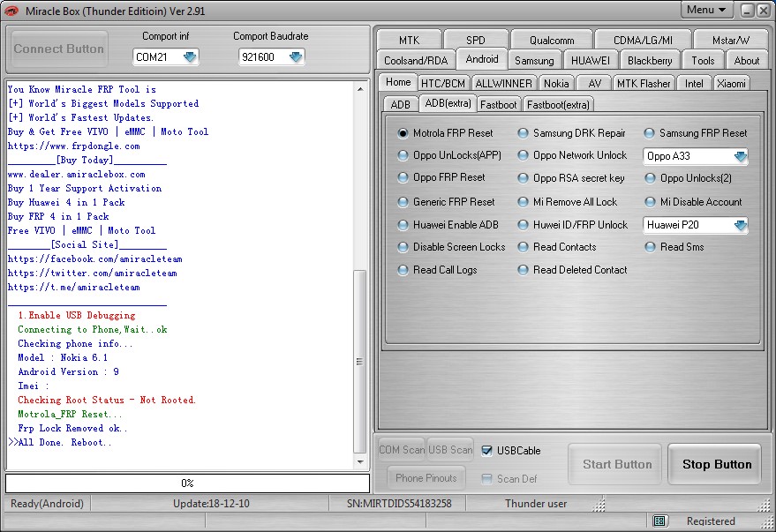Switch to the ADB tab
Image resolution: width=776 pixels, height=532 pixels.
(401, 104)
